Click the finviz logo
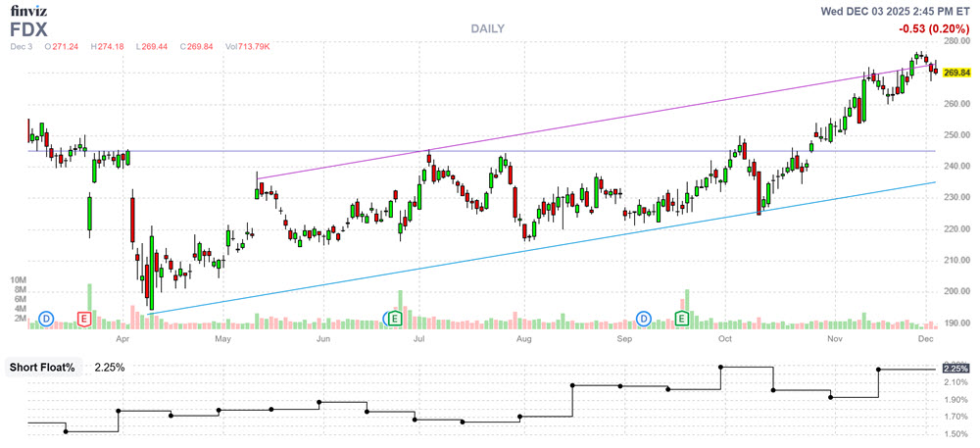This screenshot has height=448, width=980. click(28, 11)
